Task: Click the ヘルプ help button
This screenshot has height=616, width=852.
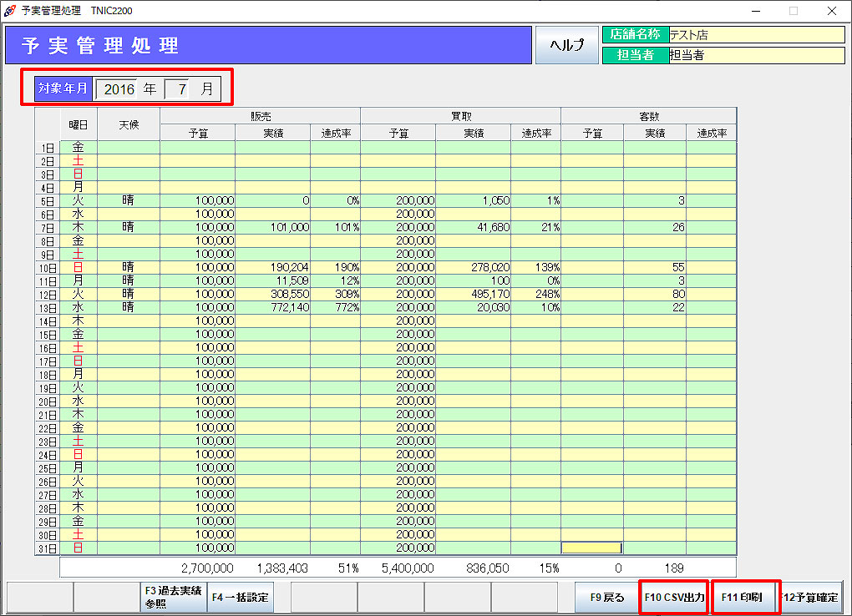Action: point(565,45)
